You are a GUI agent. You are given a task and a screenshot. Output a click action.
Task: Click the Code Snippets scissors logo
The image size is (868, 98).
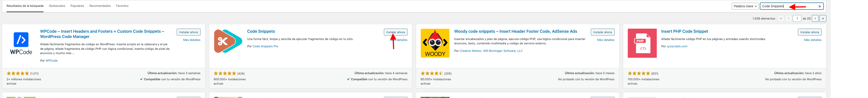(x=228, y=42)
